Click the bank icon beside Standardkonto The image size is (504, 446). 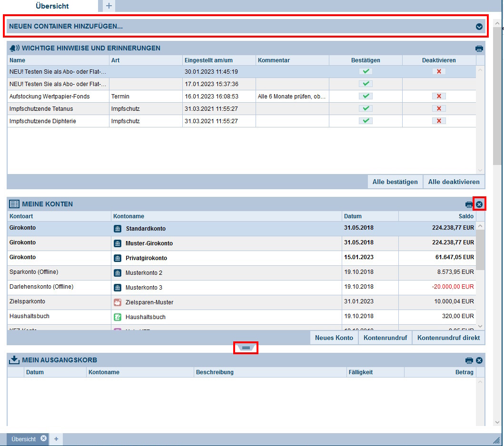pos(118,229)
